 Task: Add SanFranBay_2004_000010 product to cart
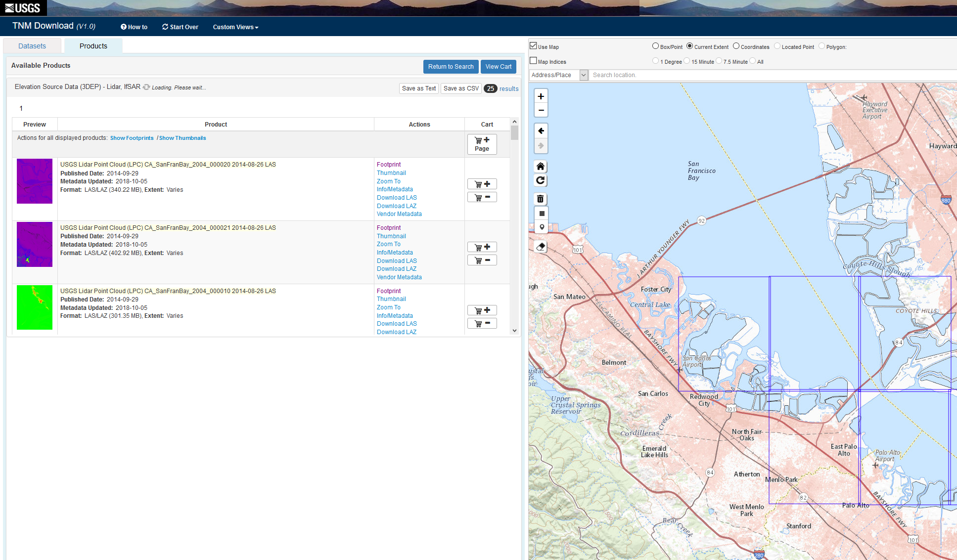coord(482,310)
